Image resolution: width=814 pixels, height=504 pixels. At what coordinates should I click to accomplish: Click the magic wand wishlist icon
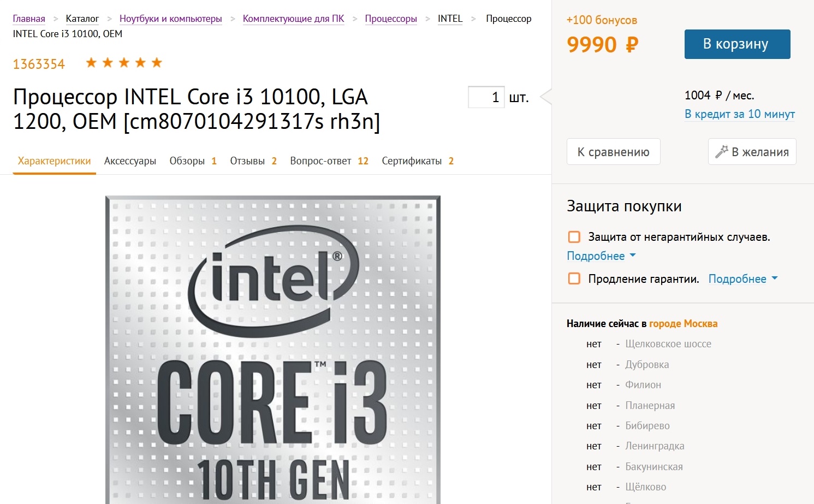click(x=722, y=152)
